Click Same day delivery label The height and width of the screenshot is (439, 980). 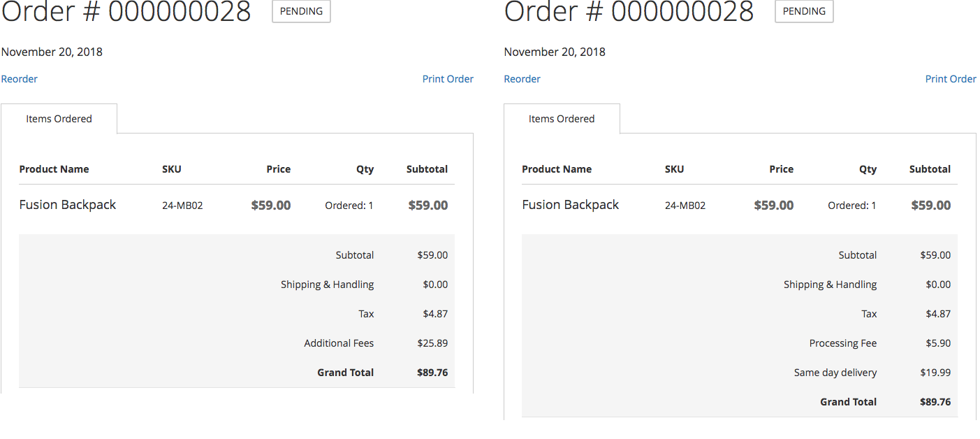[x=835, y=373]
